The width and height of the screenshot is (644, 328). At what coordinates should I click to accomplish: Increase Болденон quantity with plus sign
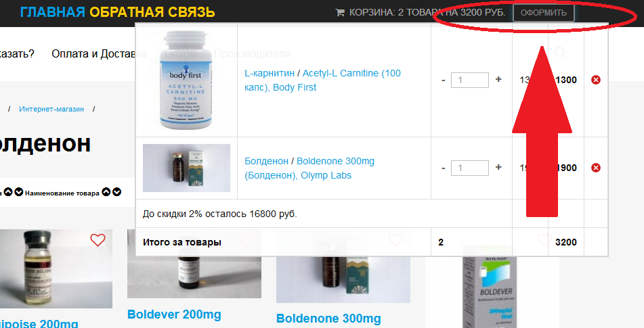coord(498,167)
